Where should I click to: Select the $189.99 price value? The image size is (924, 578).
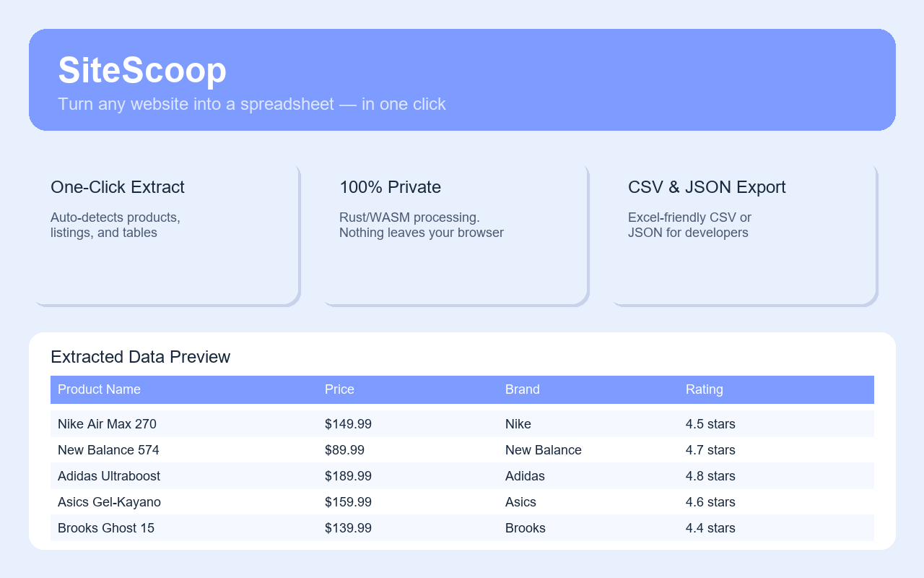(348, 476)
